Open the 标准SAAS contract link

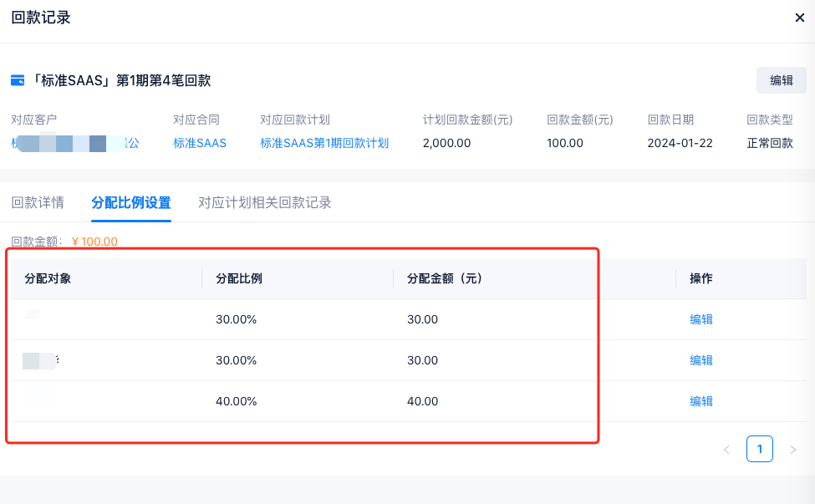pos(200,143)
